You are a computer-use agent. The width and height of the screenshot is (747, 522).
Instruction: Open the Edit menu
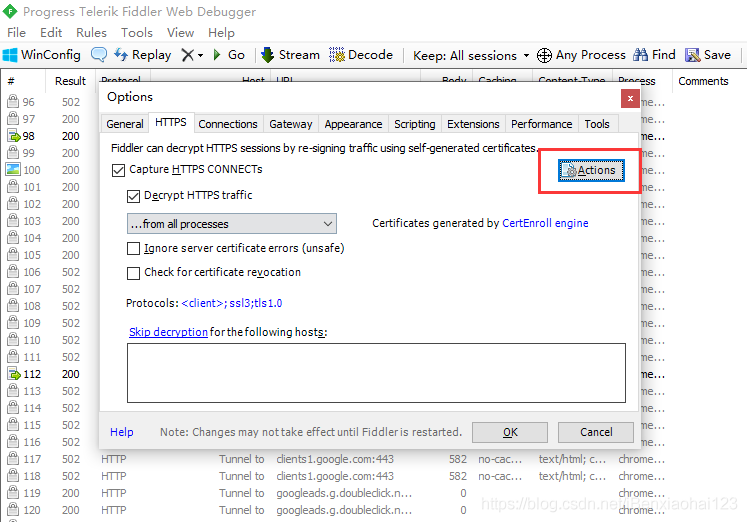point(51,32)
